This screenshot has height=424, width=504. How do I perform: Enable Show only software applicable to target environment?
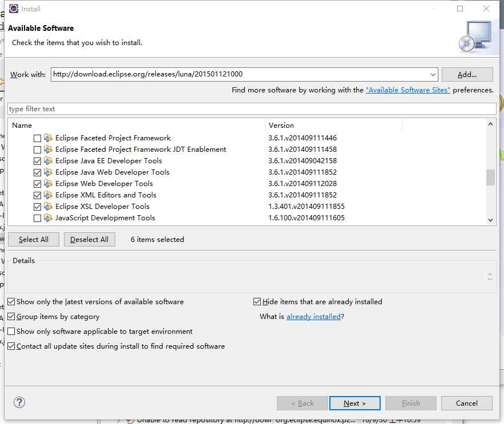pyautogui.click(x=11, y=331)
